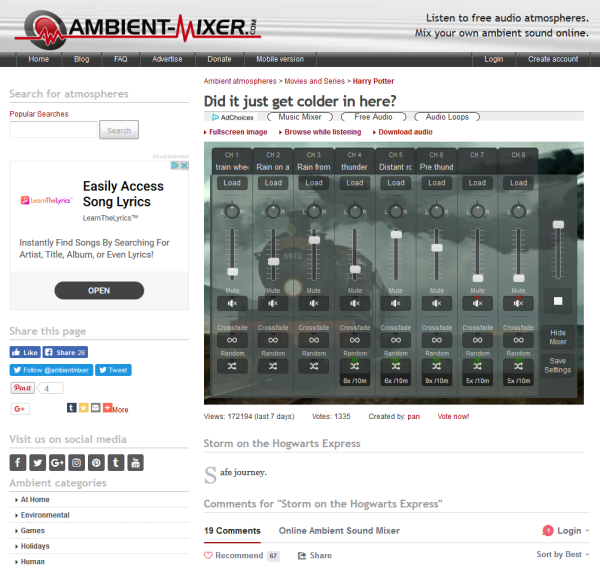Toggle crossfade infinity icon on CH 8
The height and width of the screenshot is (566, 600).
click(518, 340)
